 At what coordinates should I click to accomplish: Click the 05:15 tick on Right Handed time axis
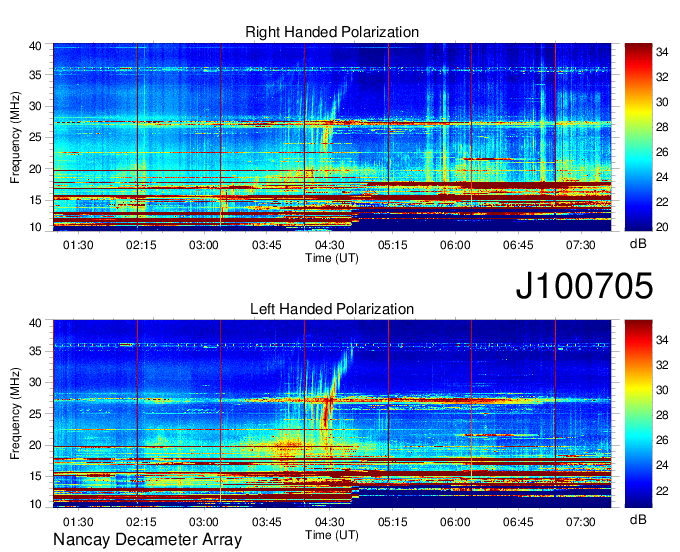(x=392, y=245)
